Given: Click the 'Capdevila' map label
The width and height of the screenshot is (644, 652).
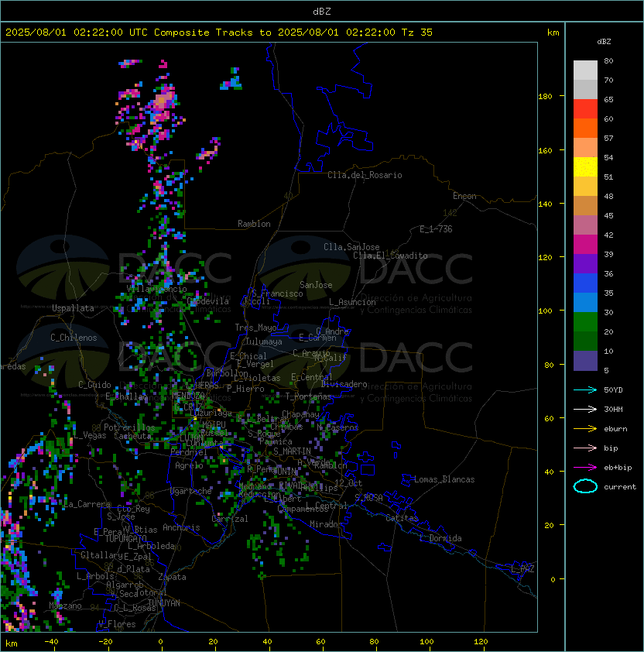Looking at the screenshot, I should [x=208, y=301].
